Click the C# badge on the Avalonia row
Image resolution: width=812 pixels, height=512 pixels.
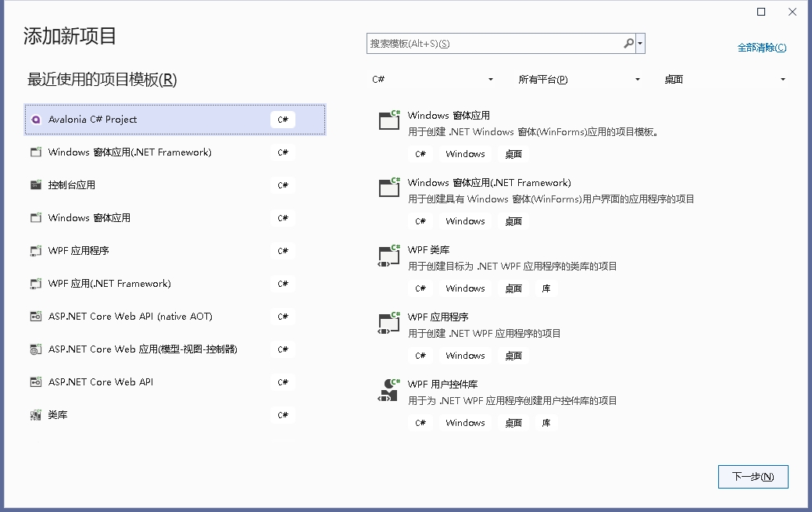click(x=283, y=120)
